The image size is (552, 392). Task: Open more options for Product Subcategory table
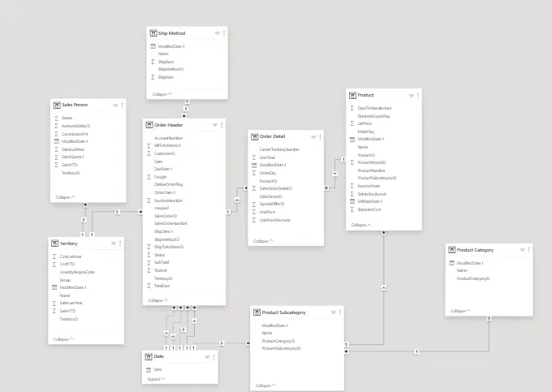point(340,312)
